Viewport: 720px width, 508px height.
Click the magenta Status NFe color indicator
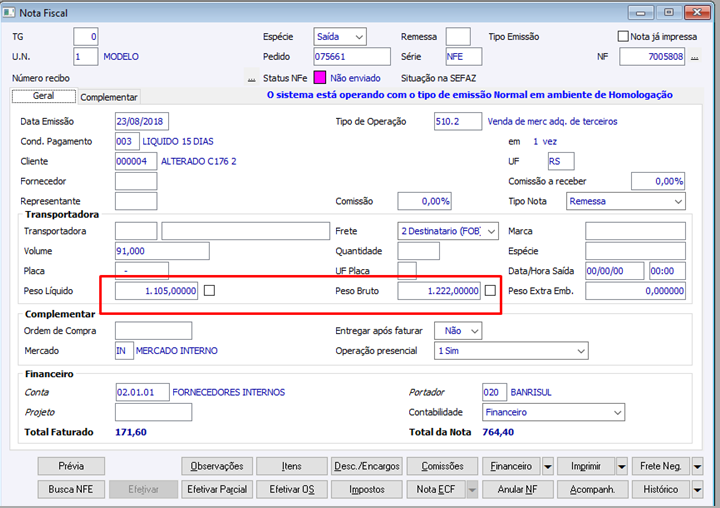[x=320, y=78]
